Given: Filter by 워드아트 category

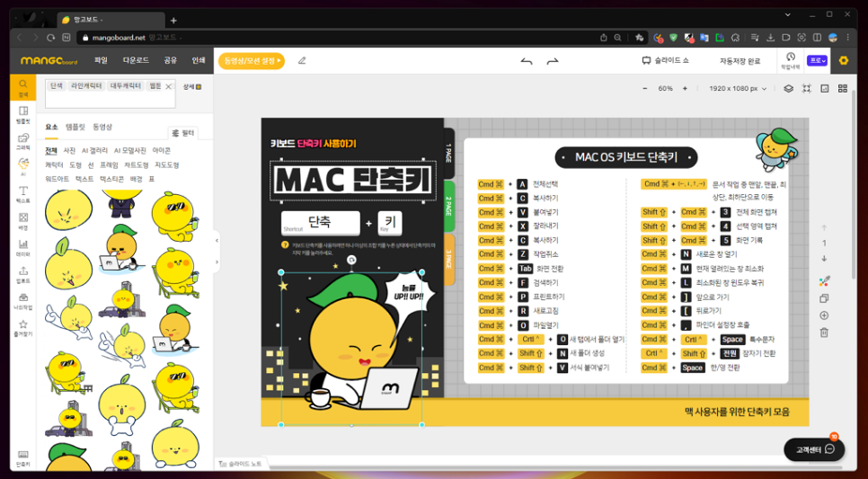Looking at the screenshot, I should point(57,179).
